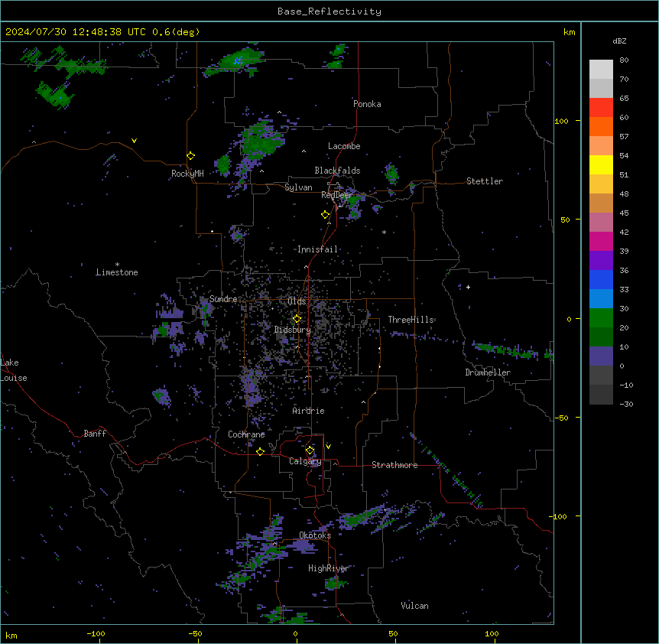Click the yellow diamond marker below Cochrane

click(x=260, y=451)
